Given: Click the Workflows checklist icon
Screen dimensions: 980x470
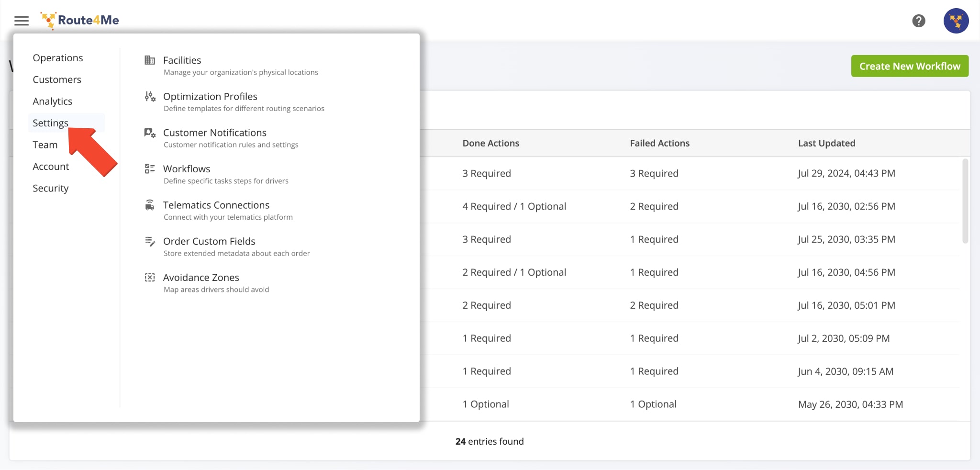Looking at the screenshot, I should point(150,168).
